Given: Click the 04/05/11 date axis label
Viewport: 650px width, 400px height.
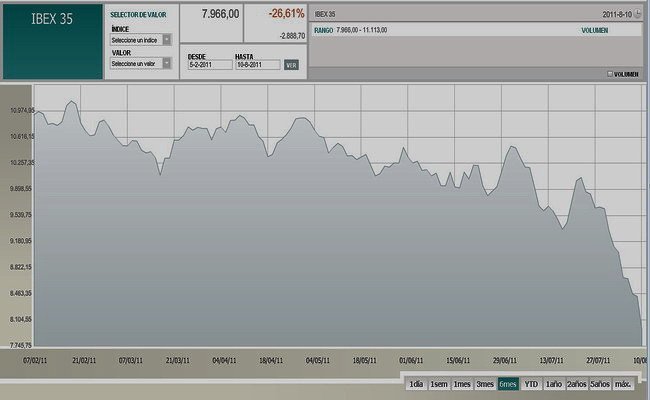Looking at the screenshot, I should 318,360.
